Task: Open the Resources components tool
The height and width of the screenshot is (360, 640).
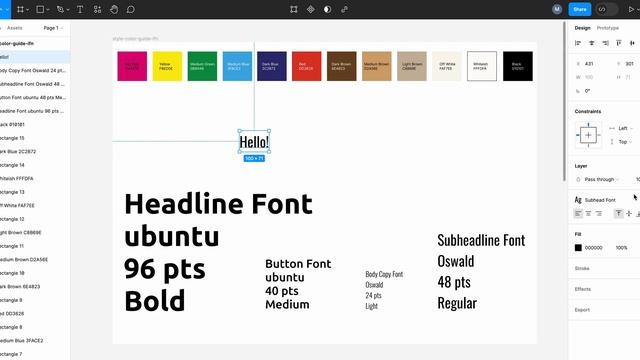Action: click(97, 9)
